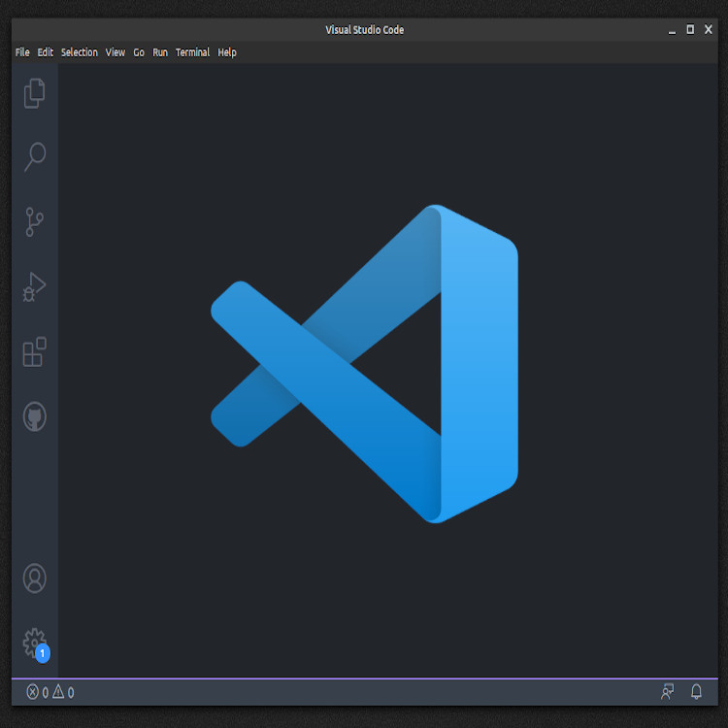Open the Edit menu

[x=46, y=52]
